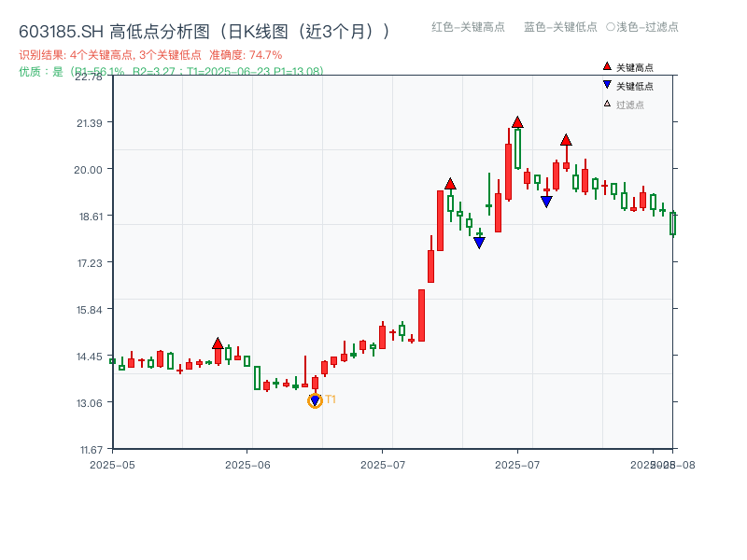Click the red triangle marker in early June
The height and width of the screenshot is (560, 747).
point(218,343)
